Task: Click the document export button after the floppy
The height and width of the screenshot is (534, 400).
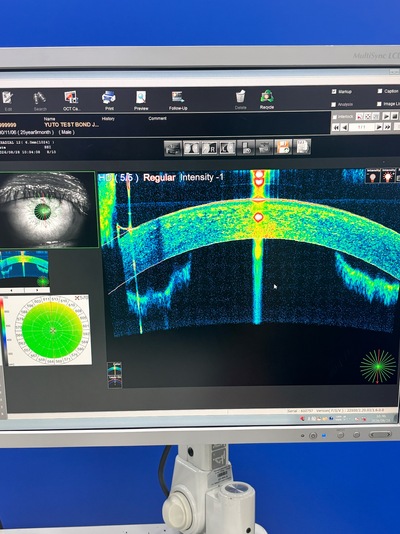Action: coord(302,146)
